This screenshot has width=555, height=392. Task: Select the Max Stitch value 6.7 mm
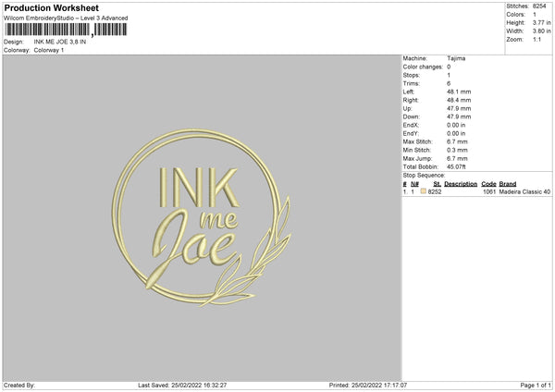click(x=457, y=141)
